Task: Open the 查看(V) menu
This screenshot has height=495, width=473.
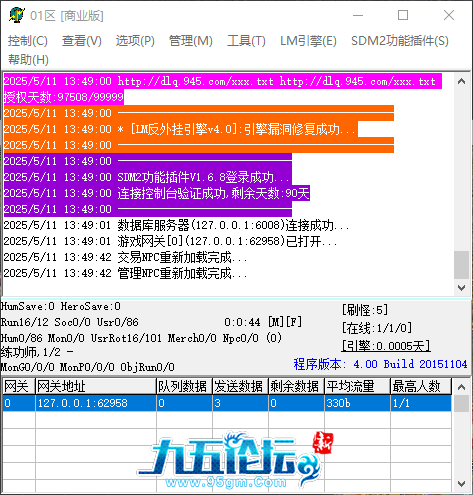Action: [82, 41]
